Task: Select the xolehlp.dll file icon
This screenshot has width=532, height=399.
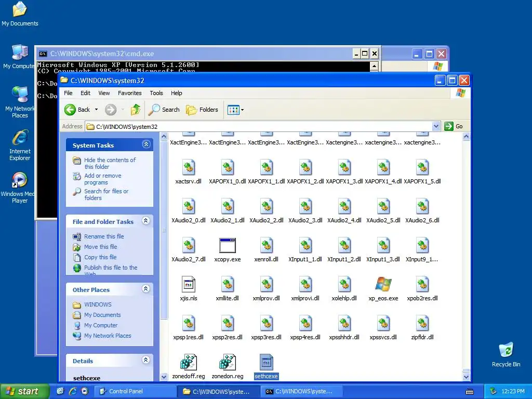Action: coord(344,284)
